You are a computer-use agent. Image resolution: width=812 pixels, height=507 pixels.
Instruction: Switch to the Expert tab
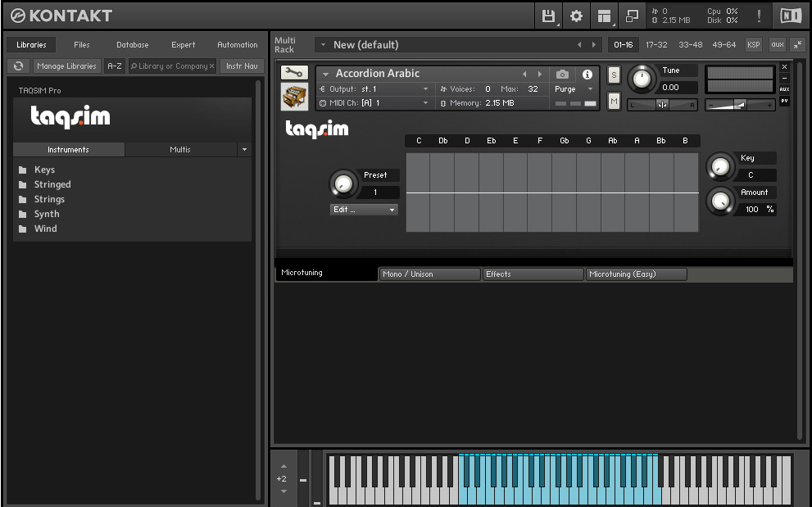(184, 45)
